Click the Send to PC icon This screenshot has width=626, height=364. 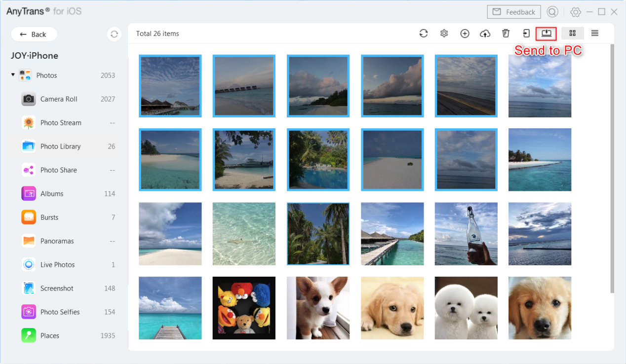[x=546, y=33]
